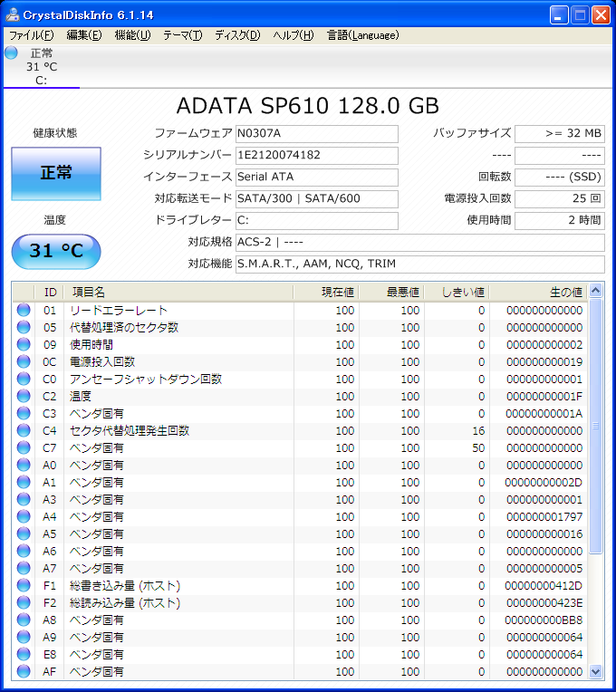The height and width of the screenshot is (692, 616).
Task: Open the 編集(E) menu
Action: tap(84, 35)
